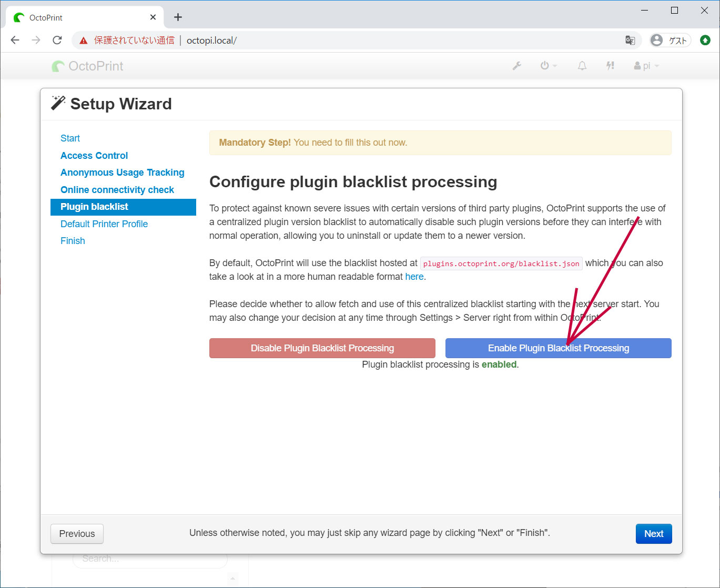This screenshot has height=588, width=720.
Task: Click the green browser update icon
Action: point(705,40)
